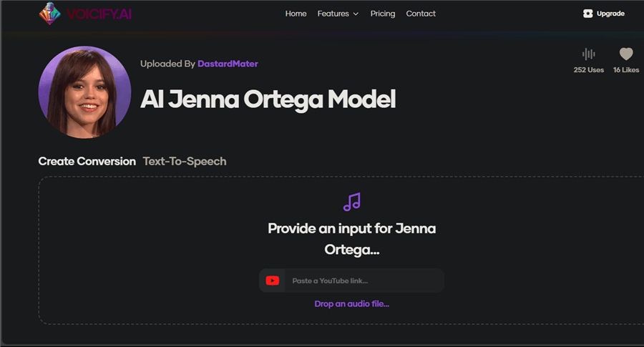
Task: Expand the Features dropdown menu
Action: coord(338,14)
